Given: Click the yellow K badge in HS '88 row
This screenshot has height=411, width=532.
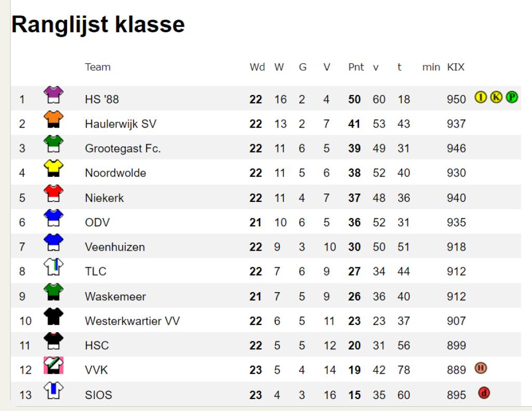Looking at the screenshot, I should point(496,97).
